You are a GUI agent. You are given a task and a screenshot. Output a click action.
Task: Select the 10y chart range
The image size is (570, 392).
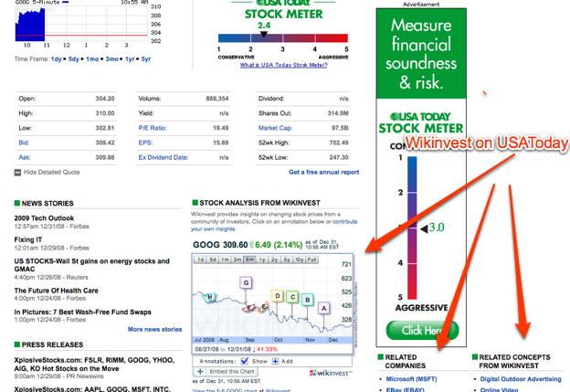tap(300, 260)
